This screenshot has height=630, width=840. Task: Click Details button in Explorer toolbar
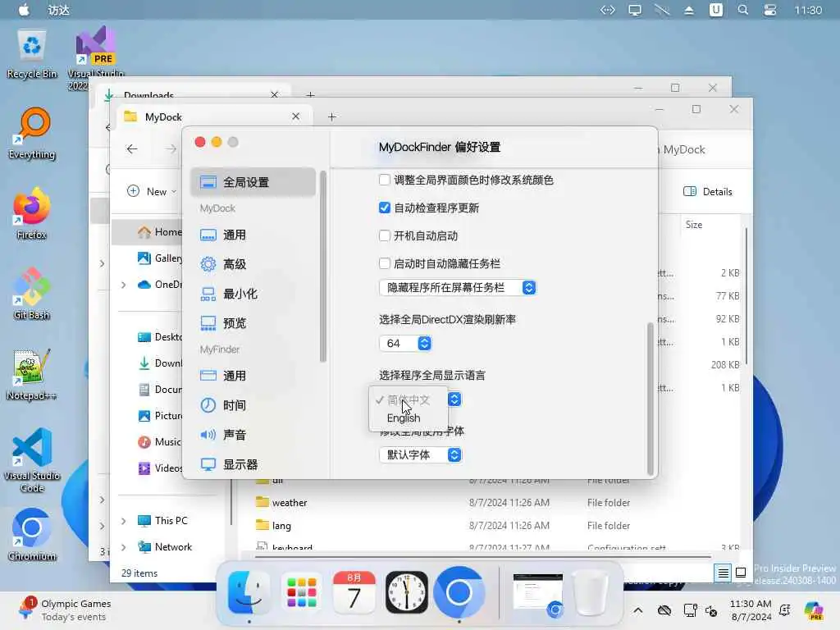click(708, 191)
